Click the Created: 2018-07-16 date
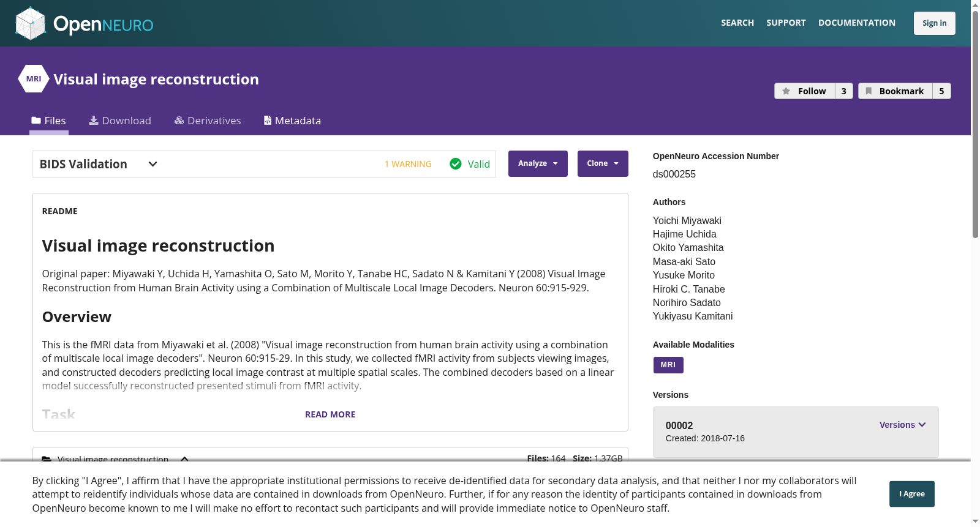 [x=705, y=438]
